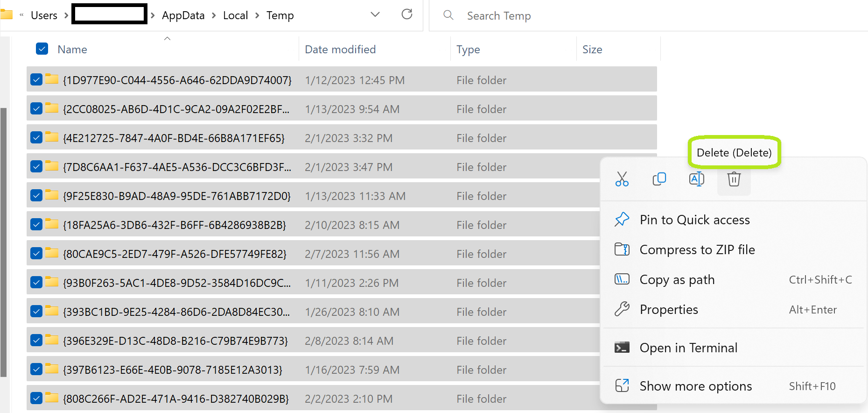Click the ZIP folder icon beside Compress to ZIP file

[622, 249]
